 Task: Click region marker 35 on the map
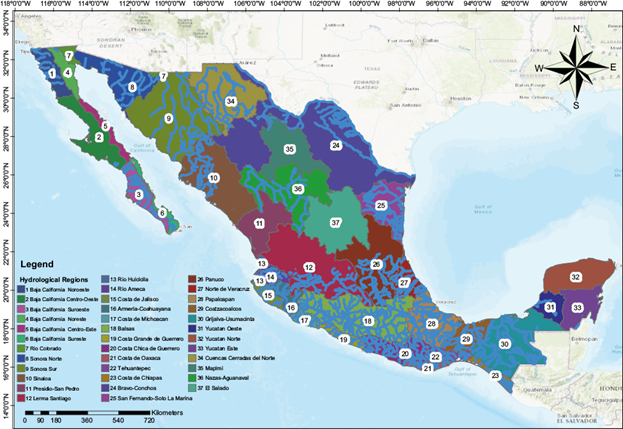point(289,149)
